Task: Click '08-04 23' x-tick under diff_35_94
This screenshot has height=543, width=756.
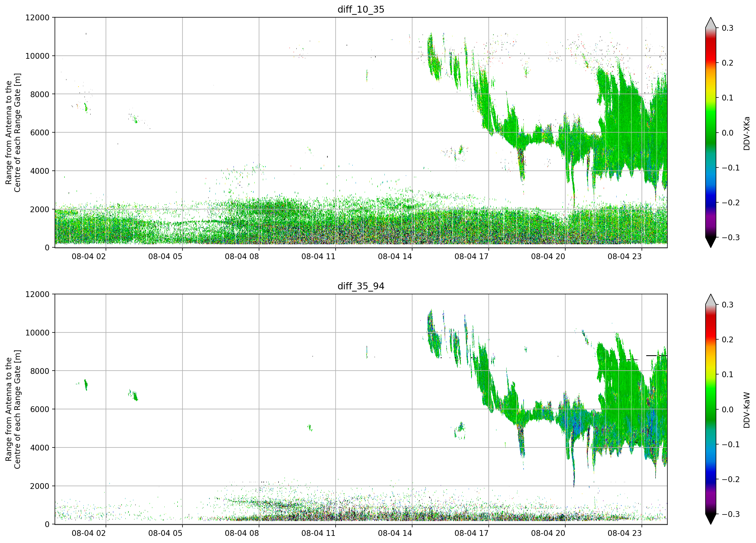Action: point(625,533)
